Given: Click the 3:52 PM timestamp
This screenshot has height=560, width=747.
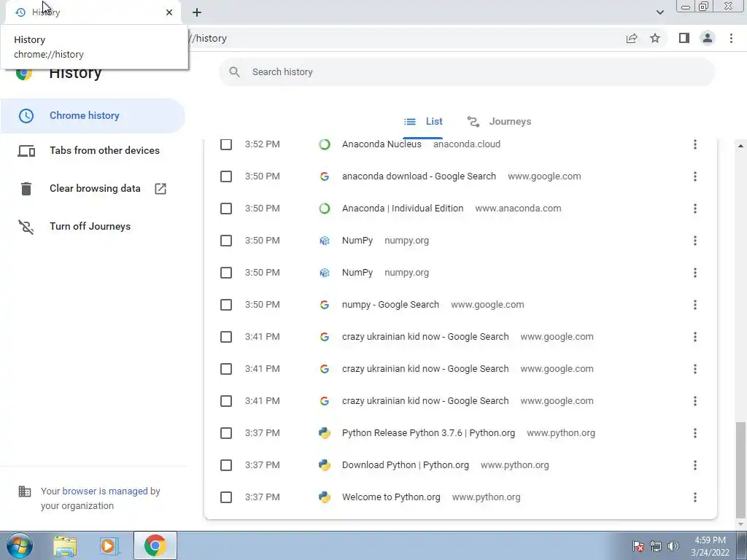Looking at the screenshot, I should 263,144.
